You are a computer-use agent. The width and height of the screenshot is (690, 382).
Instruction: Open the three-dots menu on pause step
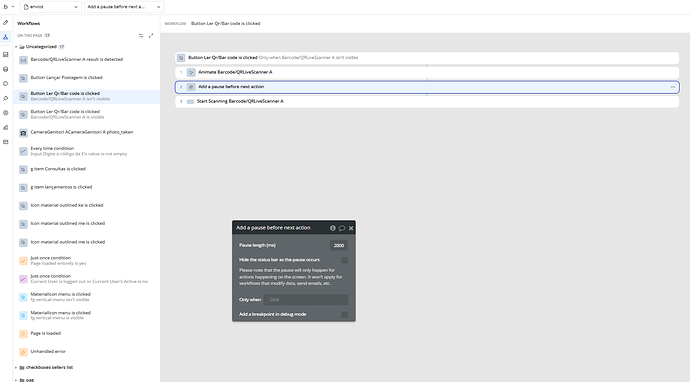point(672,87)
